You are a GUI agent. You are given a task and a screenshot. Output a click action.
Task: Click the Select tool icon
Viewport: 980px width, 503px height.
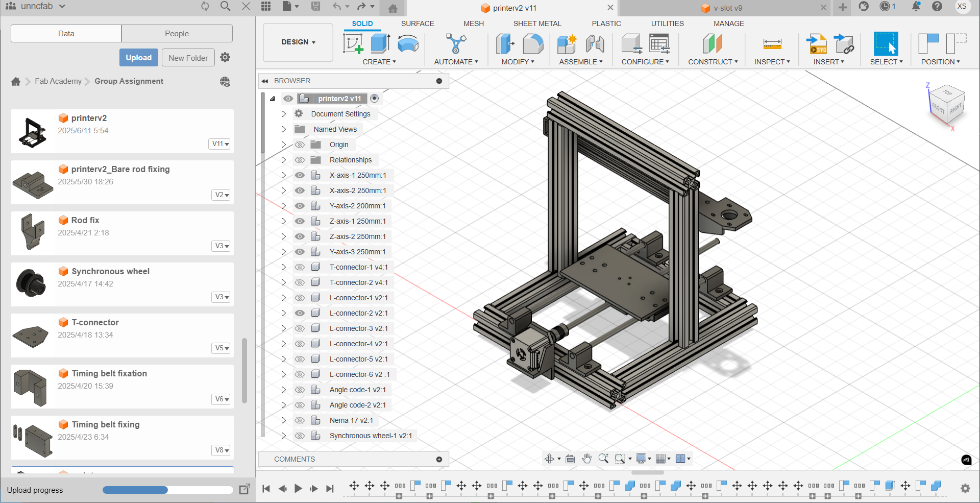[886, 44]
